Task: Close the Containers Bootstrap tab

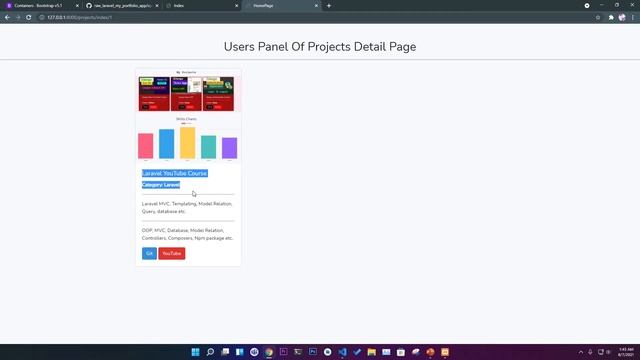Action: click(x=77, y=6)
